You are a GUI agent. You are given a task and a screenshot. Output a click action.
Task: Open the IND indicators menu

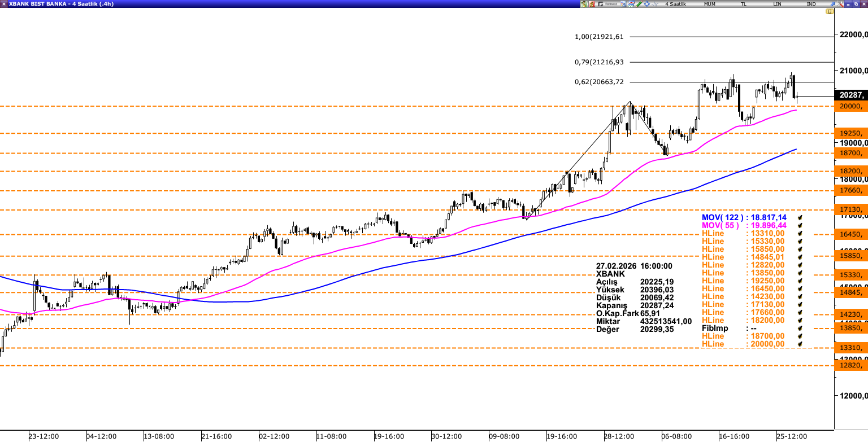click(811, 4)
